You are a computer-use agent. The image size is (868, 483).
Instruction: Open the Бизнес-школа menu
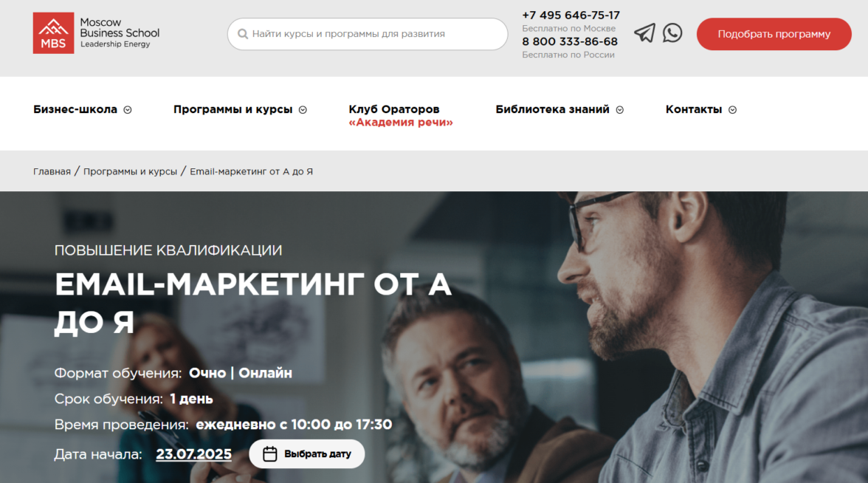[75, 109]
